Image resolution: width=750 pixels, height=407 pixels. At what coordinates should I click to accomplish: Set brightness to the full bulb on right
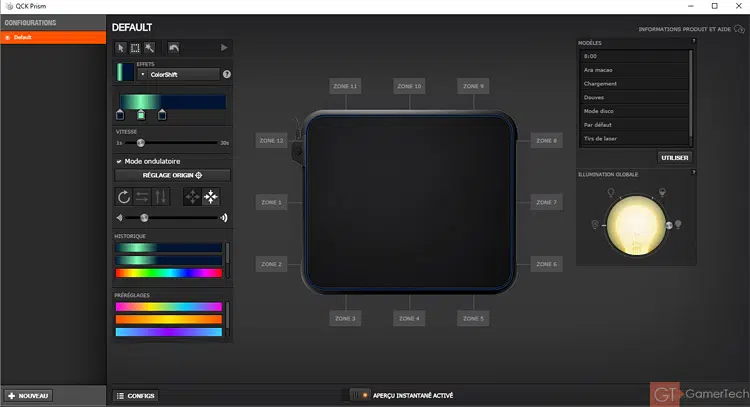coord(678,224)
